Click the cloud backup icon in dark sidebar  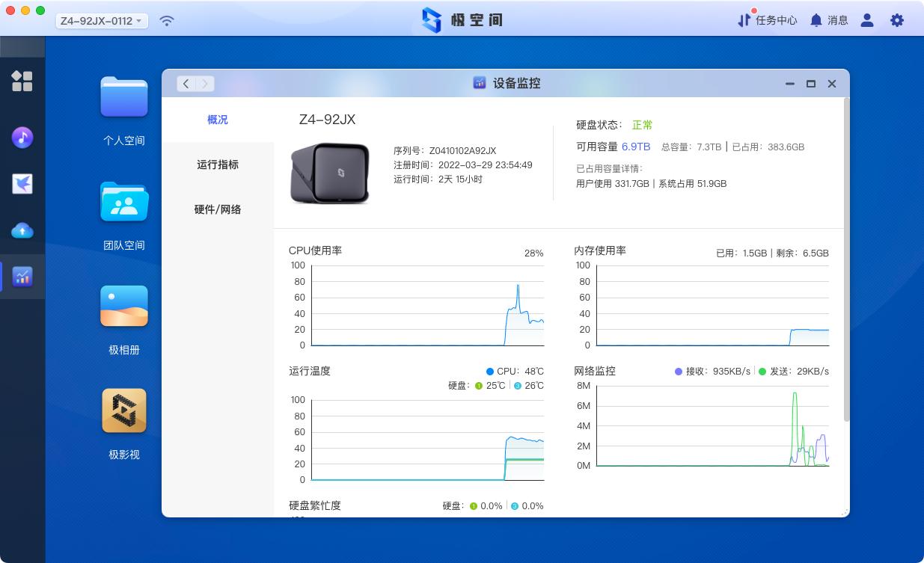click(x=22, y=231)
